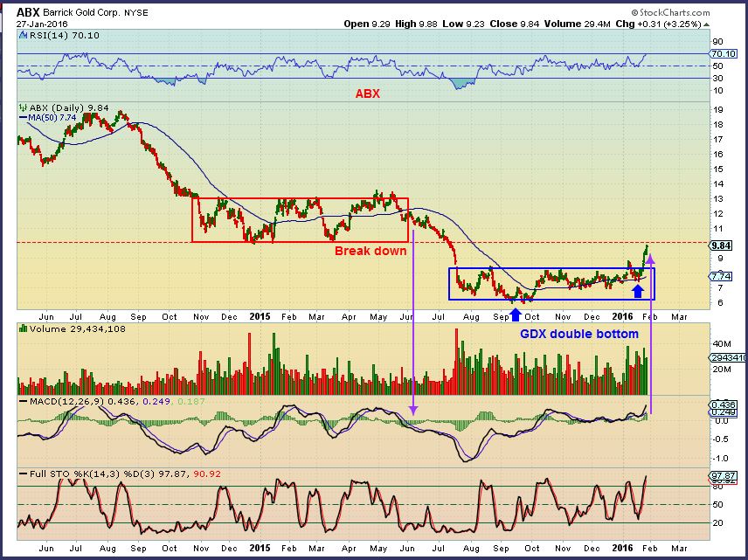This screenshot has width=748, height=560.
Task: Click the Barrick Gold Corp. company name
Action: point(81,13)
